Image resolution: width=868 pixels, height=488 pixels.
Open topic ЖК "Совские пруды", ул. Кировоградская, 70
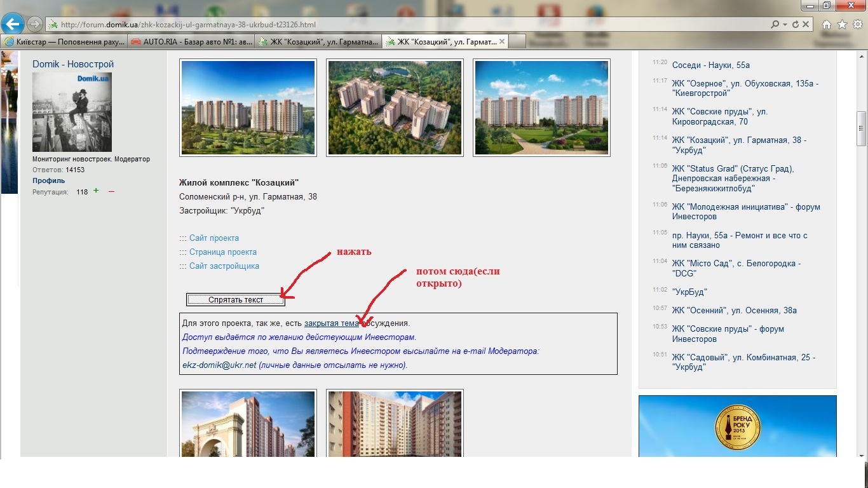point(720,116)
